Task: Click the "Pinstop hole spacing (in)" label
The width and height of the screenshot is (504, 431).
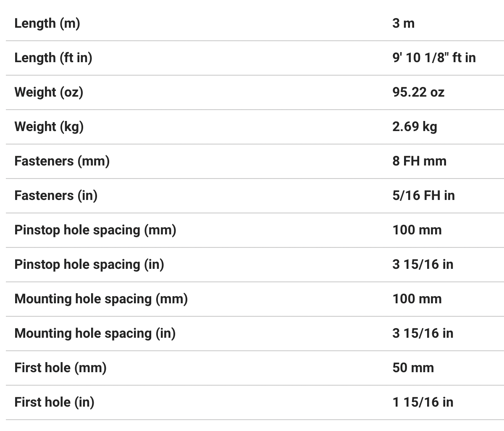Action: tap(89, 264)
